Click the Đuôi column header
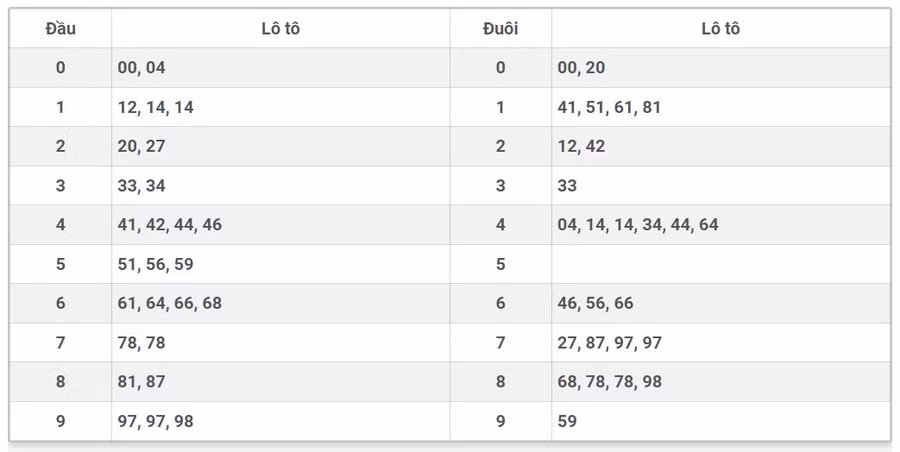 click(x=500, y=29)
